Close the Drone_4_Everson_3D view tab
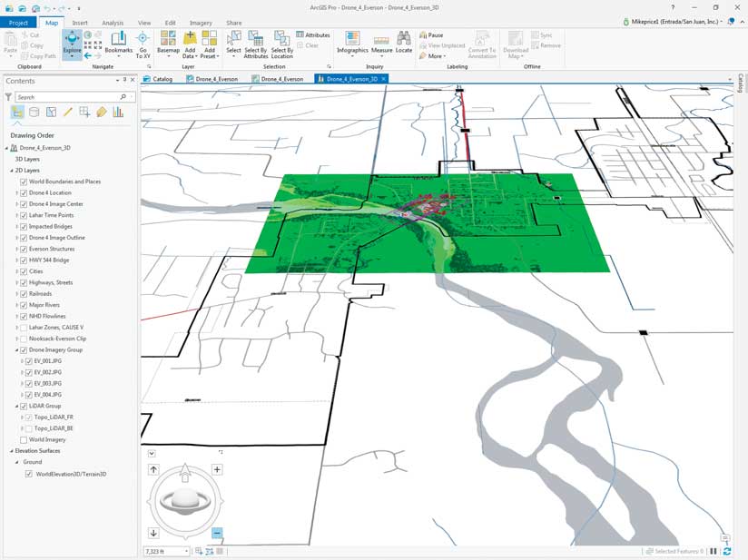The height and width of the screenshot is (560, 748). click(x=384, y=79)
